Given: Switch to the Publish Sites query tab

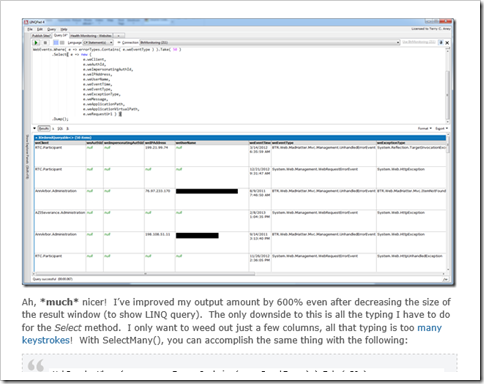Looking at the screenshot, I should [41, 36].
